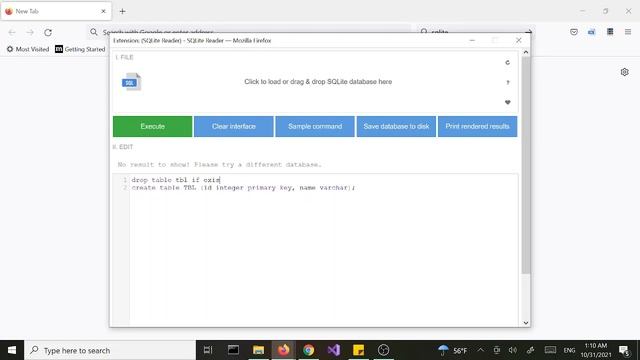Click the Firefox address bar
The image size is (640, 360).
pos(249,32)
